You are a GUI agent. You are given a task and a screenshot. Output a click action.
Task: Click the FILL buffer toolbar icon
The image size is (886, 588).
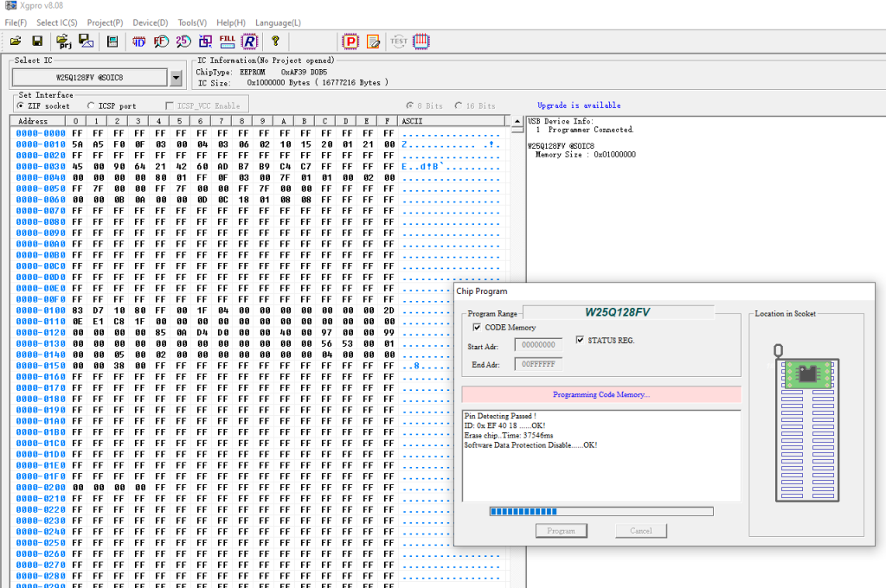click(x=228, y=41)
